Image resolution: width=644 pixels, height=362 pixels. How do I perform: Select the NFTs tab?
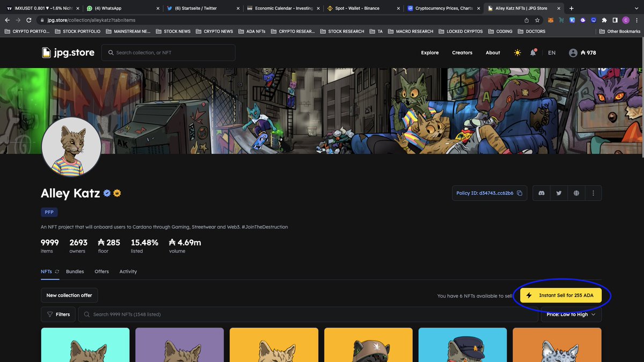coord(46,271)
